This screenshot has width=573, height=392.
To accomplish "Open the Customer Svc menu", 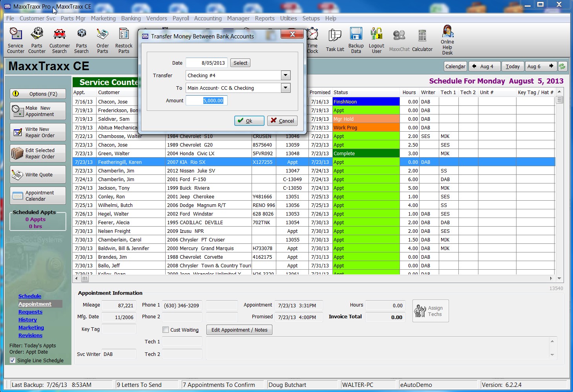I will [38, 18].
